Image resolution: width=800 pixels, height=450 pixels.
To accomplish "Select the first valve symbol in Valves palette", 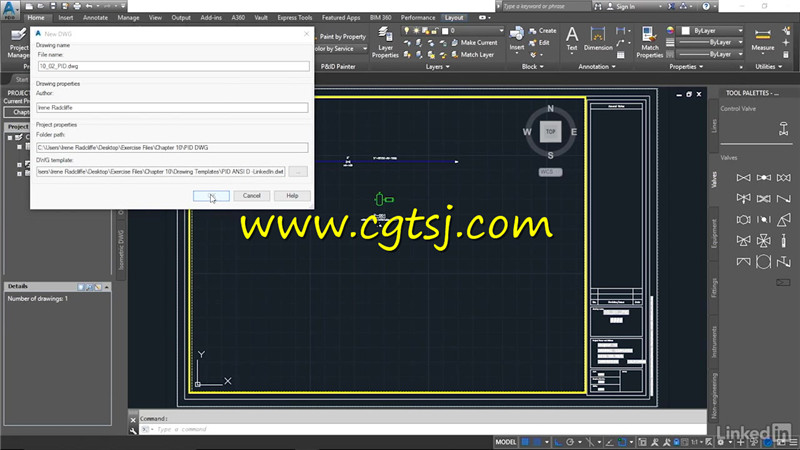I will click(x=743, y=178).
